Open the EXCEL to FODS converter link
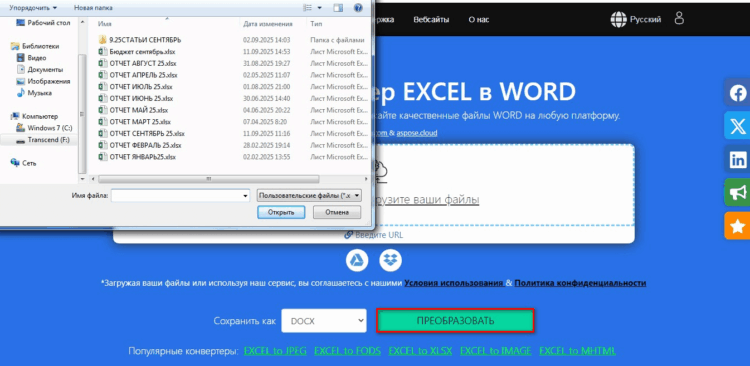Viewport: 750px width, 366px height. tap(347, 351)
